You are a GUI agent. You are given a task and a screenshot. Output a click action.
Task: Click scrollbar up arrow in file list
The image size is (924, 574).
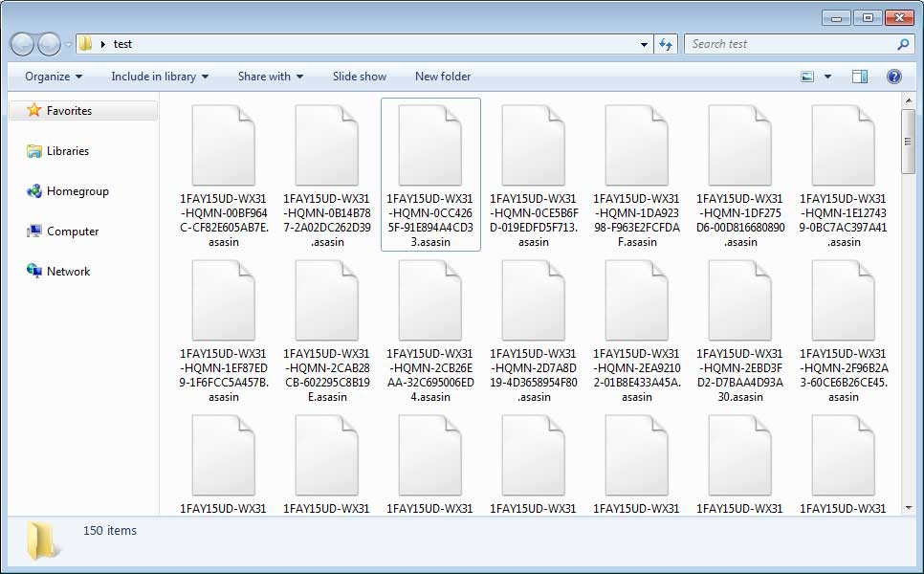coord(908,100)
